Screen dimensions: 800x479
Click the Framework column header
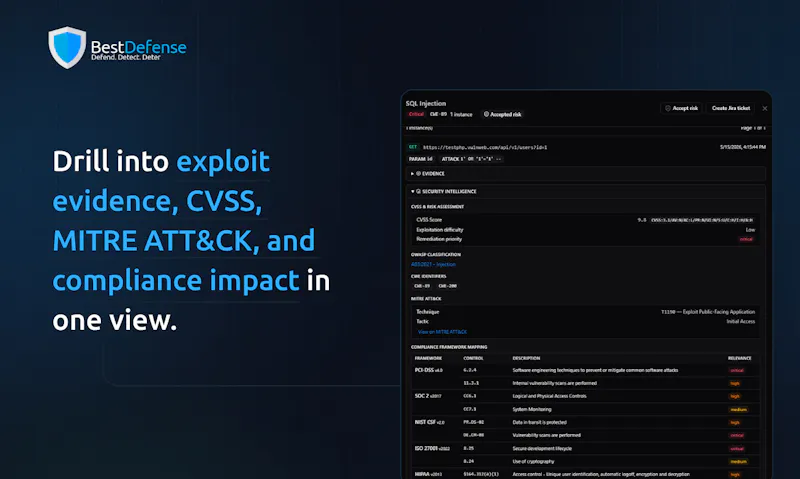click(x=428, y=358)
